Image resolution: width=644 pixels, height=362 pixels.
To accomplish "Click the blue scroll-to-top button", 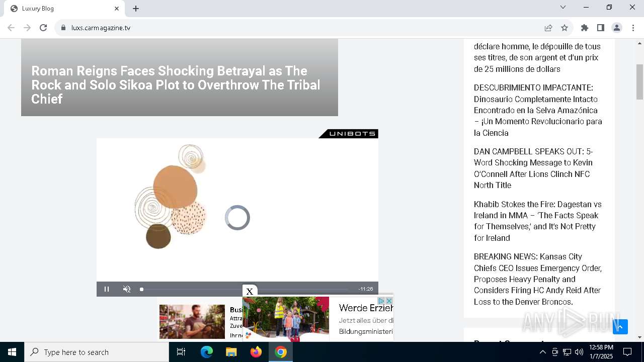I will [620, 327].
